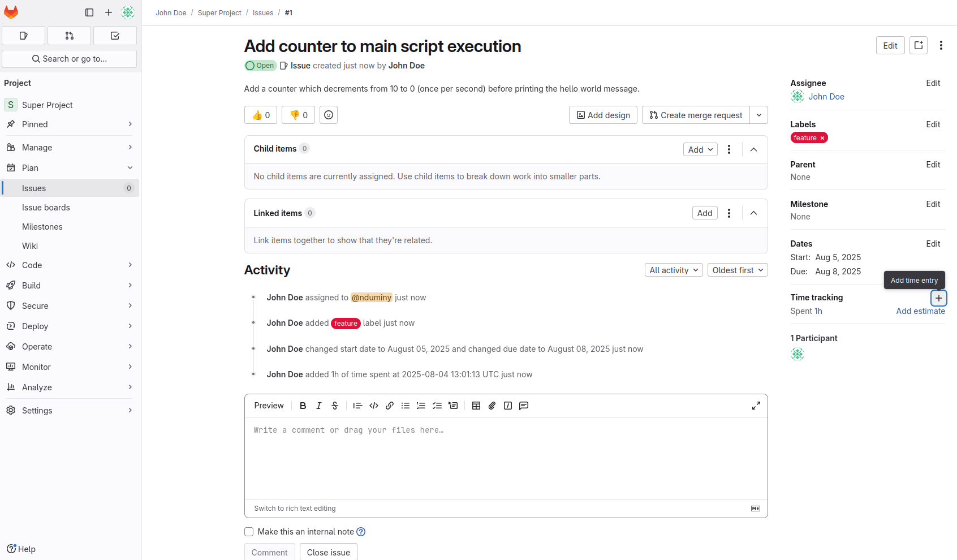Image resolution: width=957 pixels, height=560 pixels.
Task: Insert a table into the comment
Action: (476, 406)
